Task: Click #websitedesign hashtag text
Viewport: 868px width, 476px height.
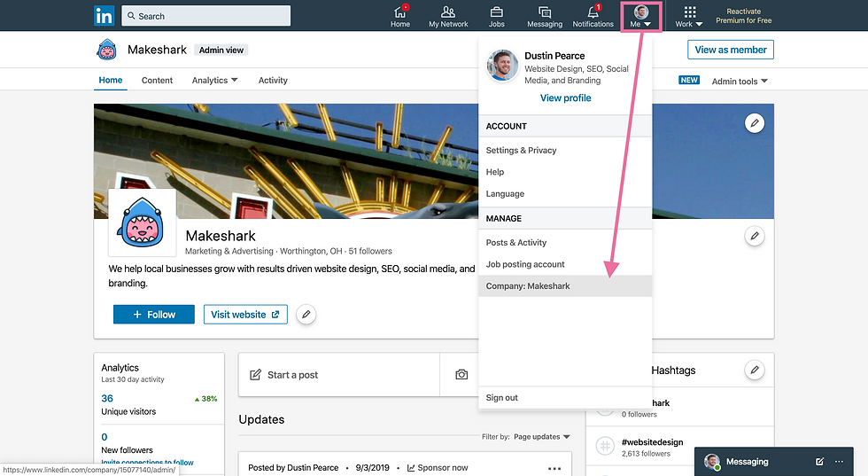Action: click(652, 442)
